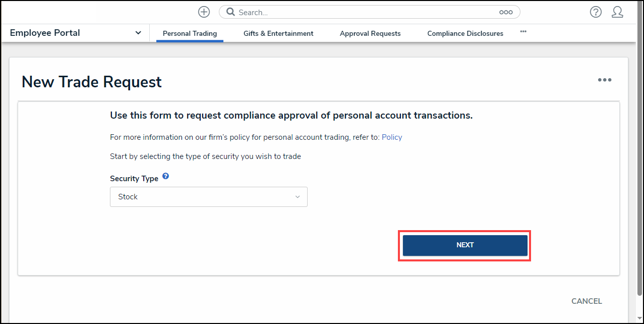Click the plus create-new icon

tap(204, 12)
